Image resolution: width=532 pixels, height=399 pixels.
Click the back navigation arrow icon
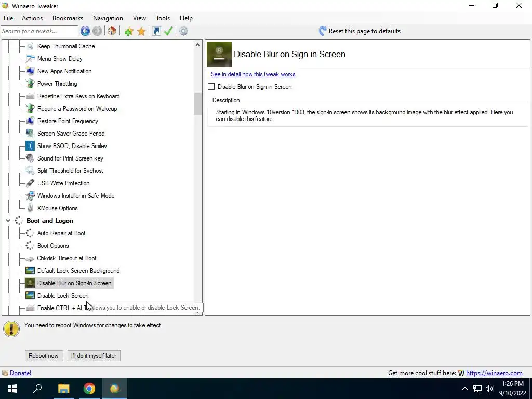(x=85, y=31)
